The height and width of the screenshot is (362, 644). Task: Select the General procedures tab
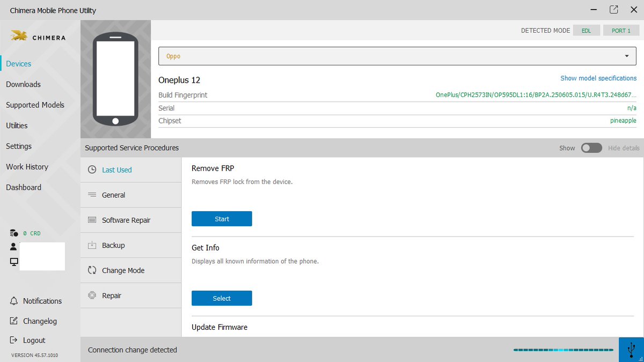[131, 195]
